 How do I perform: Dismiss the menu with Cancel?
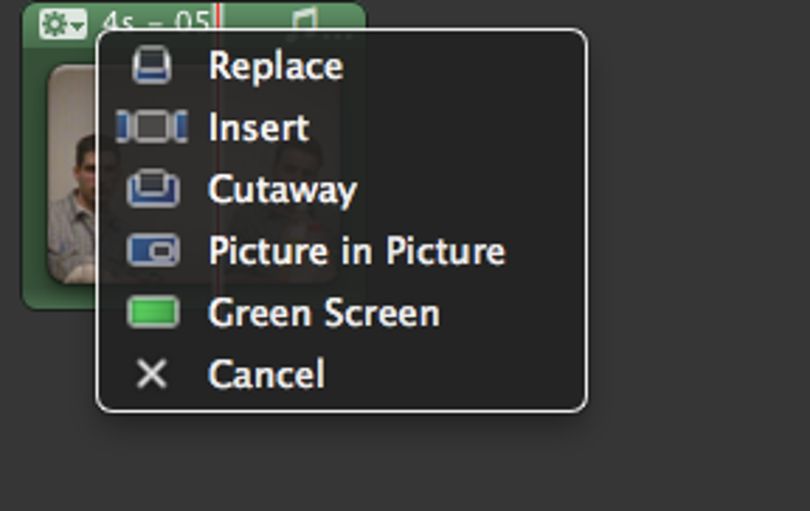point(267,374)
